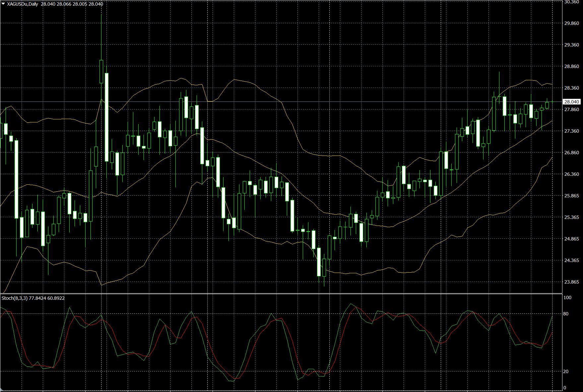Click the stochastic overbought level 80 label
The image size is (583, 392).
(x=566, y=314)
